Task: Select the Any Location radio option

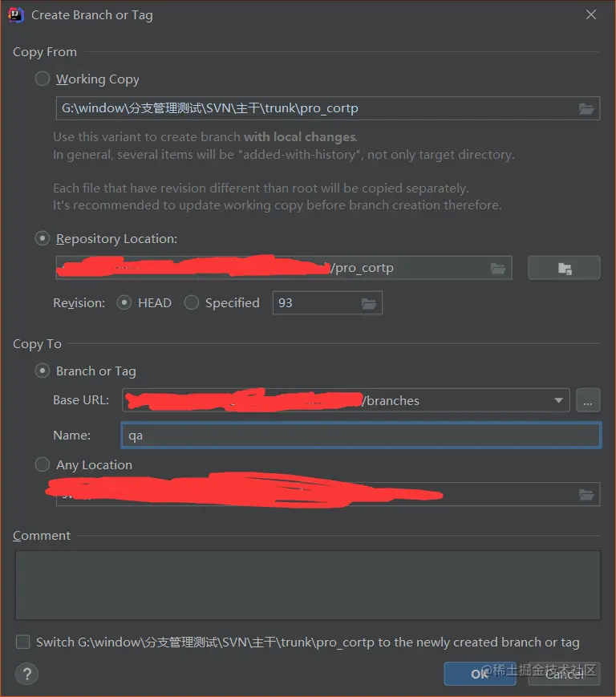Action: (43, 464)
